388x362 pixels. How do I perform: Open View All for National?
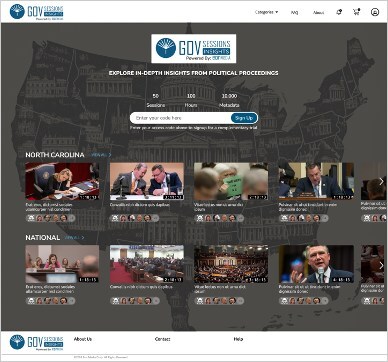pyautogui.click(x=74, y=238)
